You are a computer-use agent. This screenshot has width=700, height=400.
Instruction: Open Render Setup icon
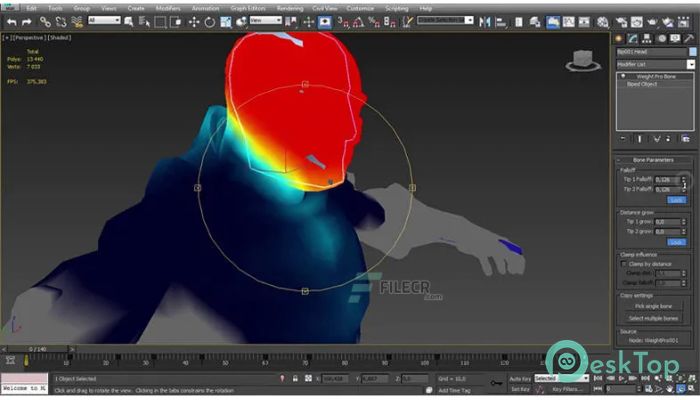(x=621, y=21)
